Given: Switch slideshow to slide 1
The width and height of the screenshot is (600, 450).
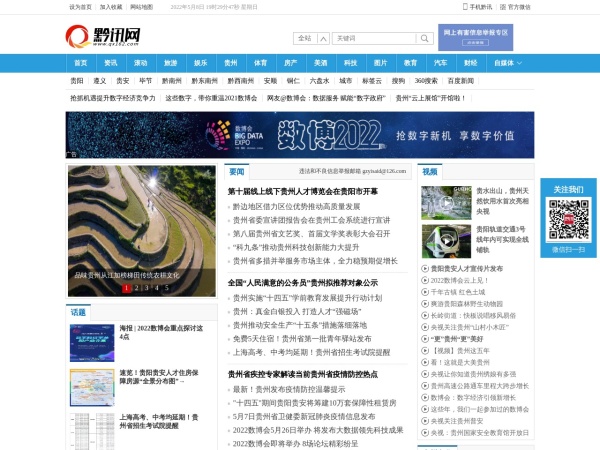Looking at the screenshot, I should [126, 288].
